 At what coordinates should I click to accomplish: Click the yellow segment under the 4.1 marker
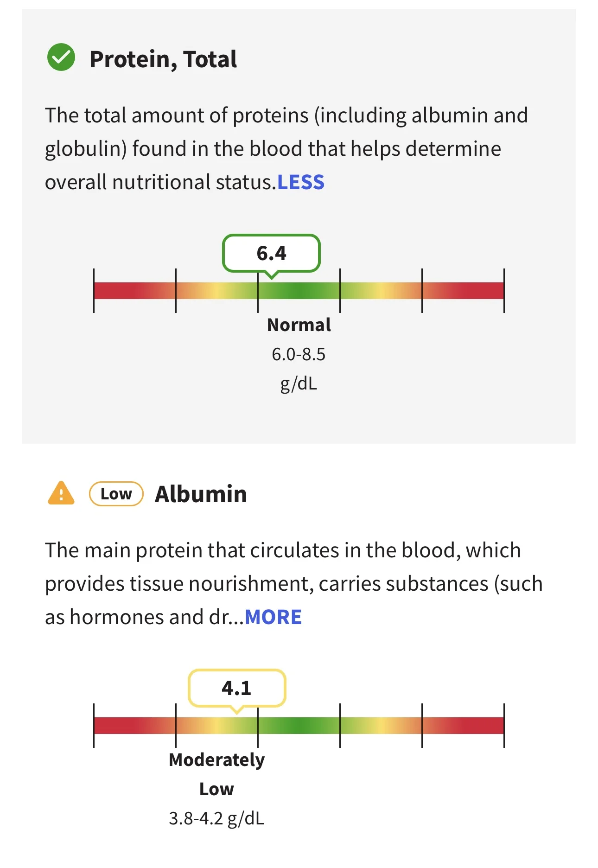(217, 726)
